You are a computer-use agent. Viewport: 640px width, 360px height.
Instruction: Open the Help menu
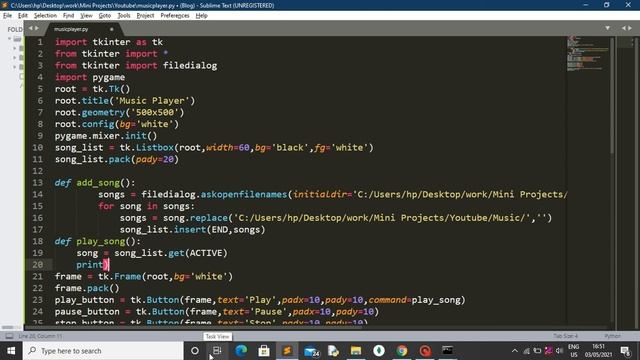point(202,16)
